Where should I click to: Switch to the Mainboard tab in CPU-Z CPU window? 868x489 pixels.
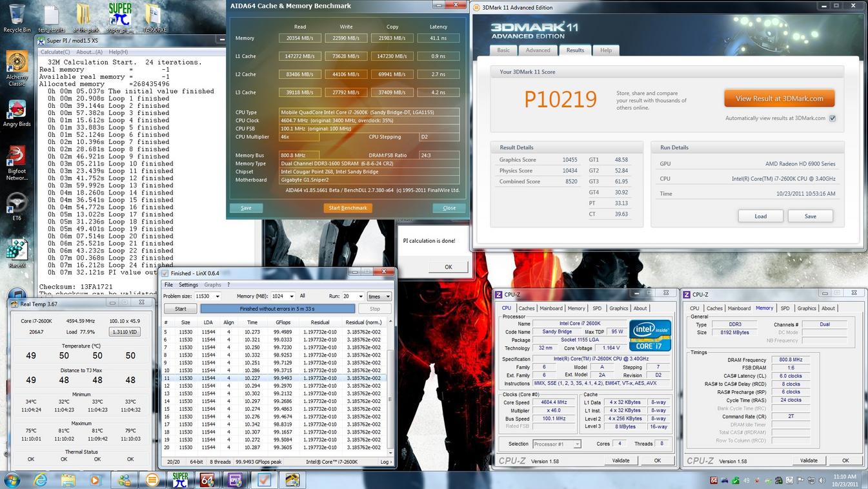551,308
